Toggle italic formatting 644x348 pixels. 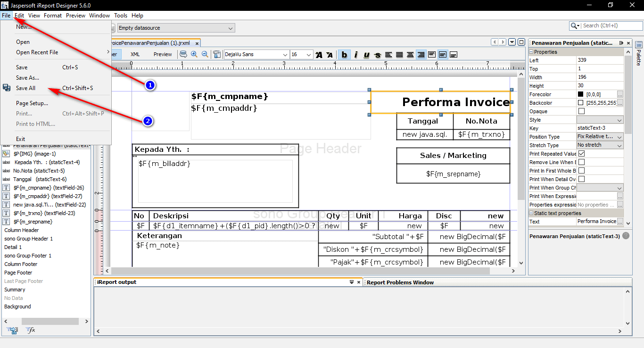click(x=355, y=55)
